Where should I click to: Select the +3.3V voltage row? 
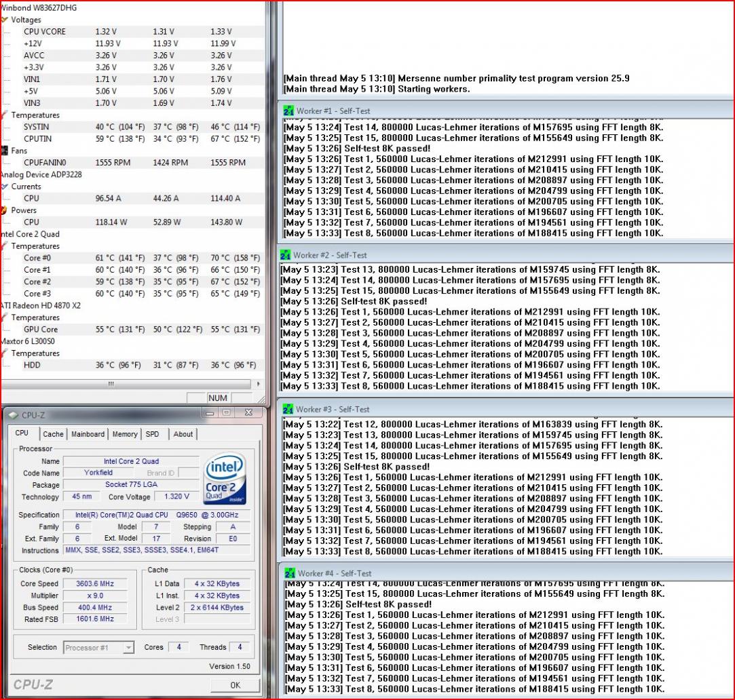pos(143,67)
